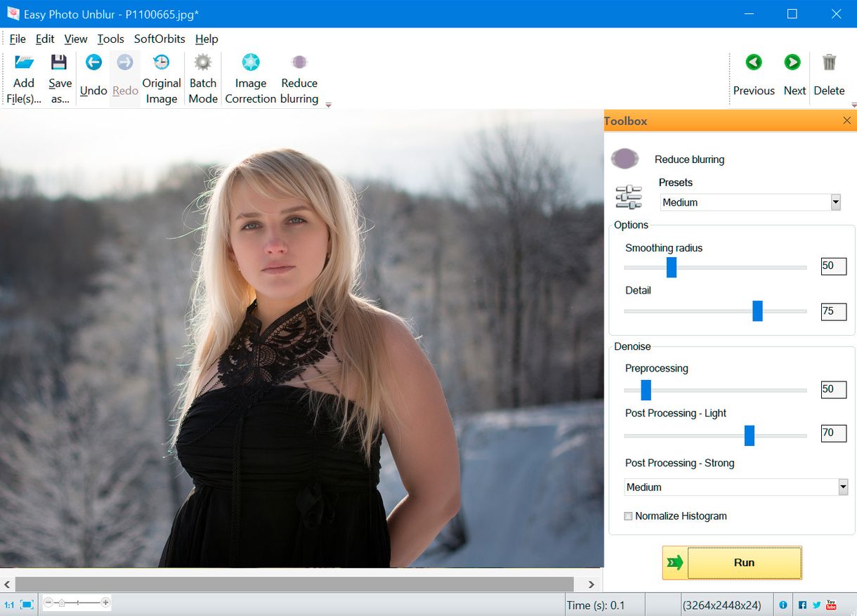Delete the current image with trash icon

(x=829, y=63)
